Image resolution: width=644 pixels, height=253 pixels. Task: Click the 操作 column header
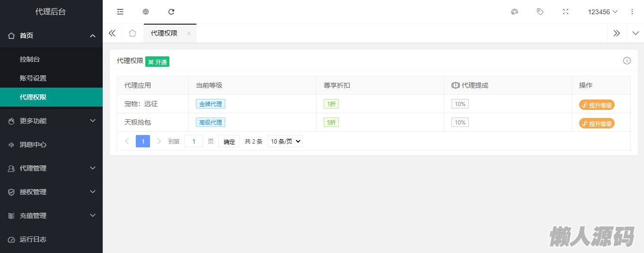click(x=601, y=85)
